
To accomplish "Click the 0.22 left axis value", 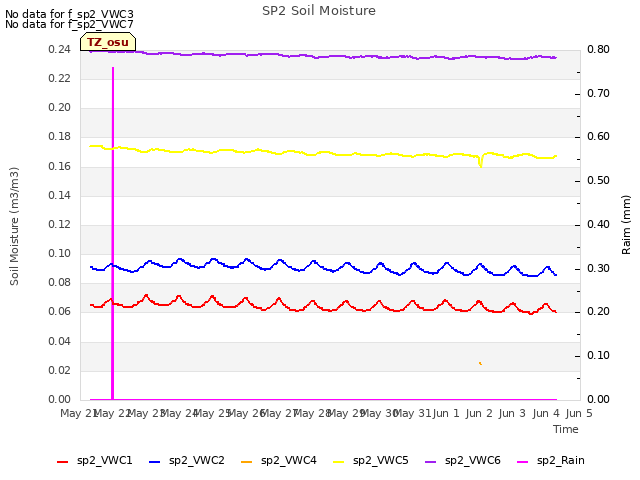I will click(60, 79).
